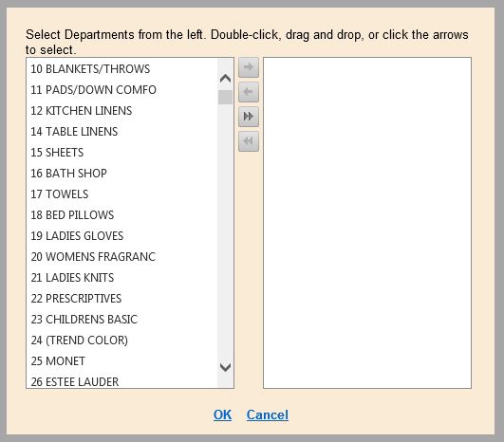Select 20 WOMENS FRAGRANC entry
The height and width of the screenshot is (442, 504).
[122, 257]
